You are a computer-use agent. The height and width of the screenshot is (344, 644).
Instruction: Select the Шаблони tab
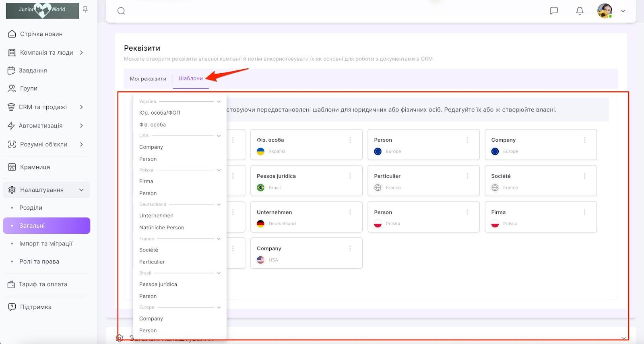(190, 78)
